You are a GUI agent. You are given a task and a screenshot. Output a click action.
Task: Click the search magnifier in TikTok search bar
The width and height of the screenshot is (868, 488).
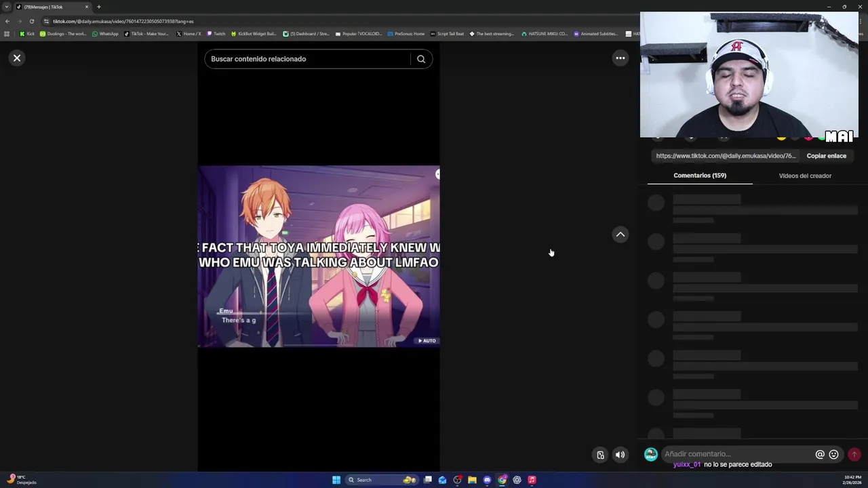click(x=421, y=59)
